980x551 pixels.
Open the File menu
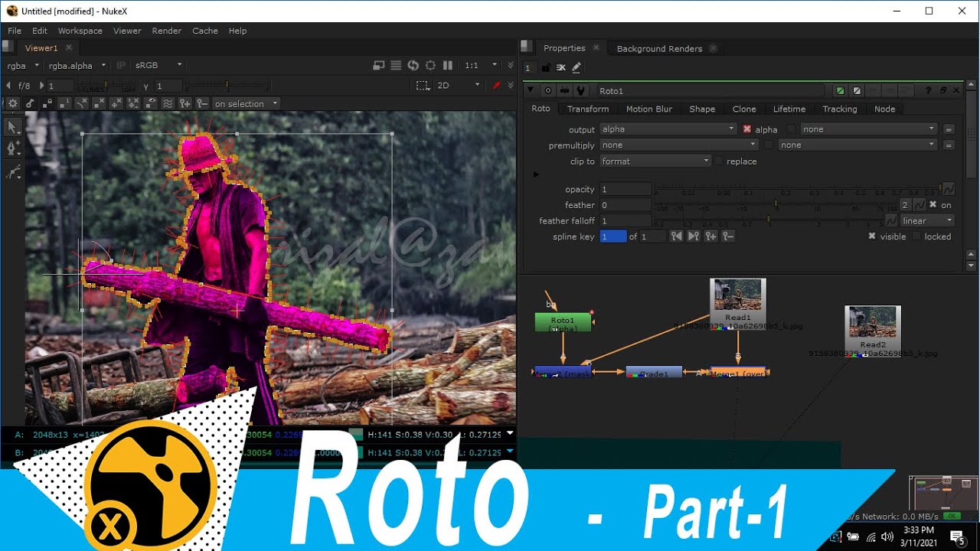pos(15,31)
